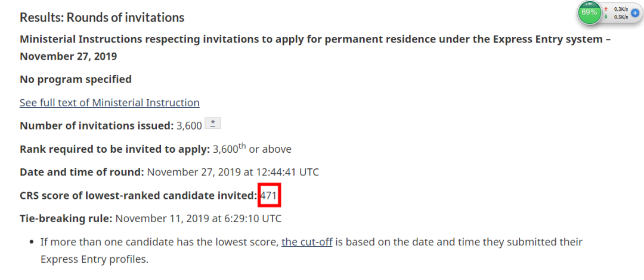Click the green 69% memory usage circle
The width and height of the screenshot is (644, 280).
[x=589, y=13]
